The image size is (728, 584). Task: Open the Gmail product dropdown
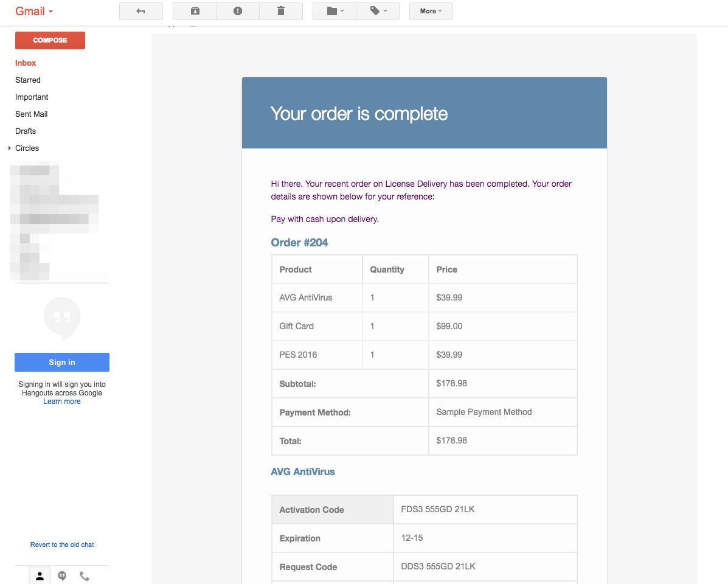[x=34, y=11]
